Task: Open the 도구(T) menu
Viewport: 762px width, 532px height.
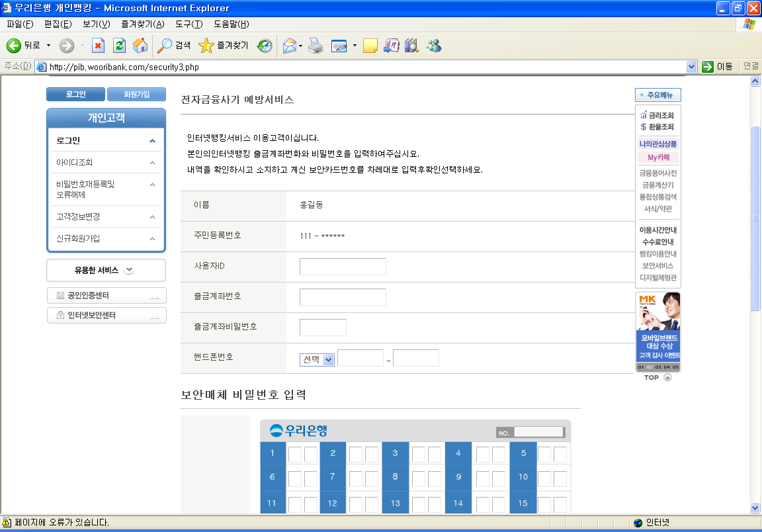Action: pyautogui.click(x=189, y=24)
